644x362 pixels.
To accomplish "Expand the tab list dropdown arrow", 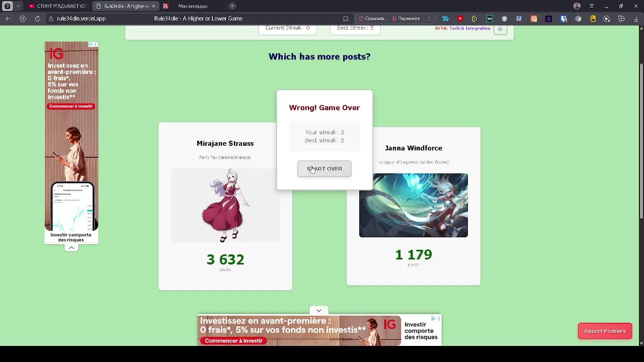I will click(x=18, y=6).
